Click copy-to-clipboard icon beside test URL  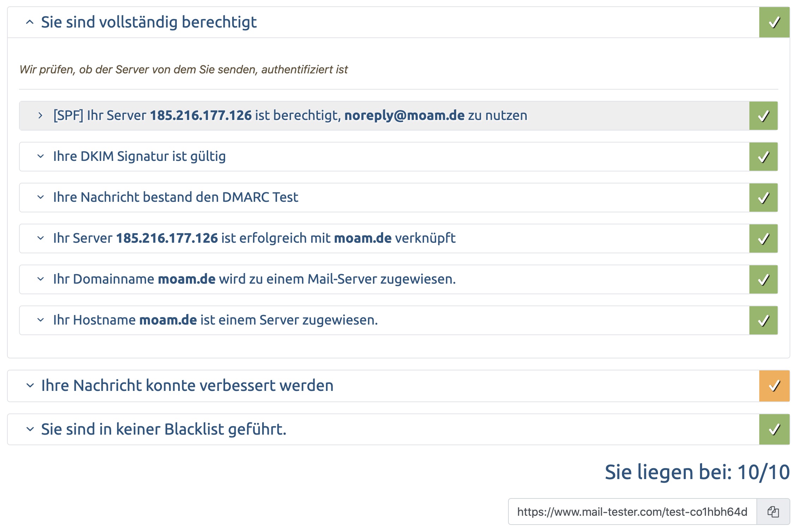pyautogui.click(x=773, y=512)
